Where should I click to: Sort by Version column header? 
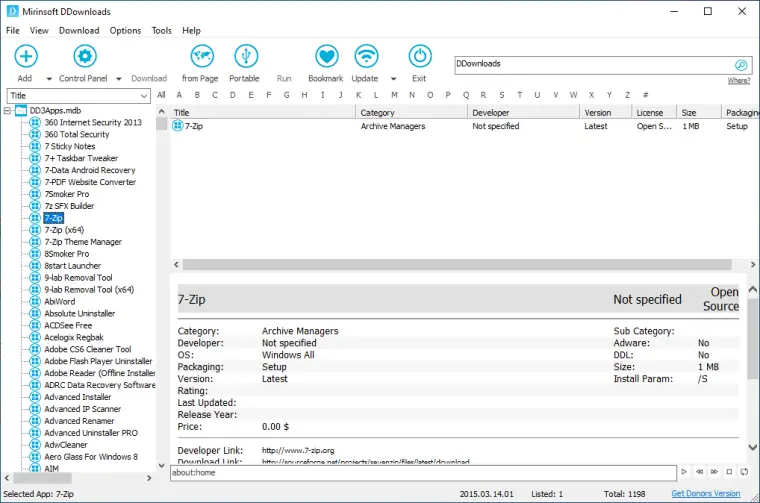tap(606, 112)
